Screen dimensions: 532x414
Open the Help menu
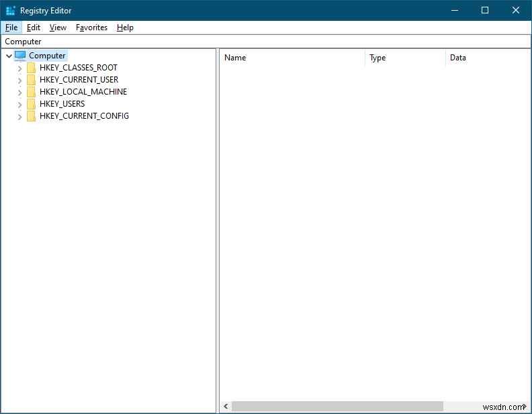(125, 28)
